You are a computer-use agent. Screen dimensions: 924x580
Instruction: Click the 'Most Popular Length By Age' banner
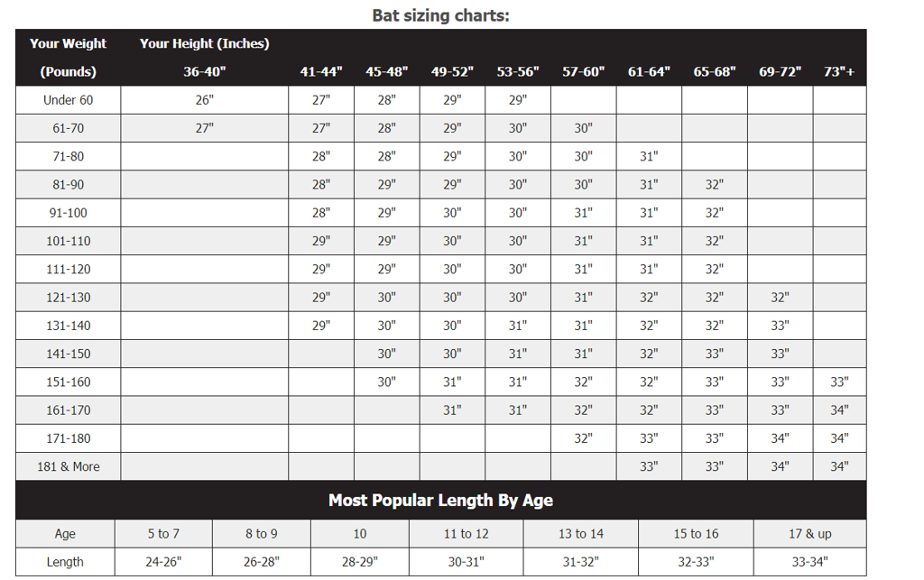pyautogui.click(x=440, y=500)
